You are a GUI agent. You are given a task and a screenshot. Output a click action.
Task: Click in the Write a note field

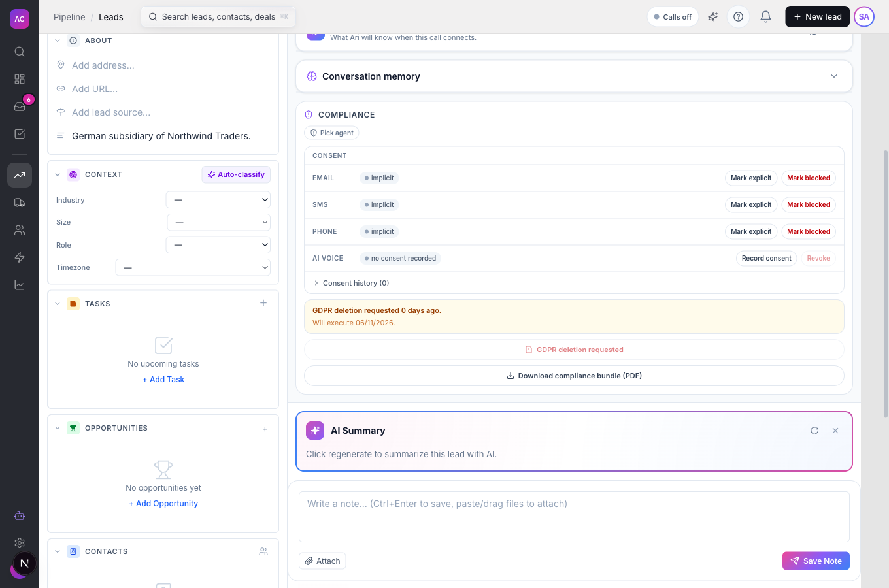click(574, 517)
